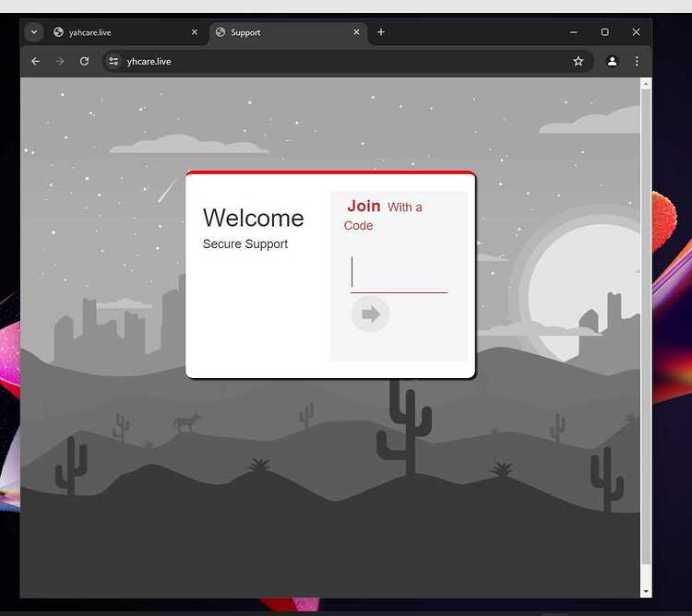This screenshot has height=616, width=692.
Task: Close the Support tab
Action: pyautogui.click(x=356, y=32)
